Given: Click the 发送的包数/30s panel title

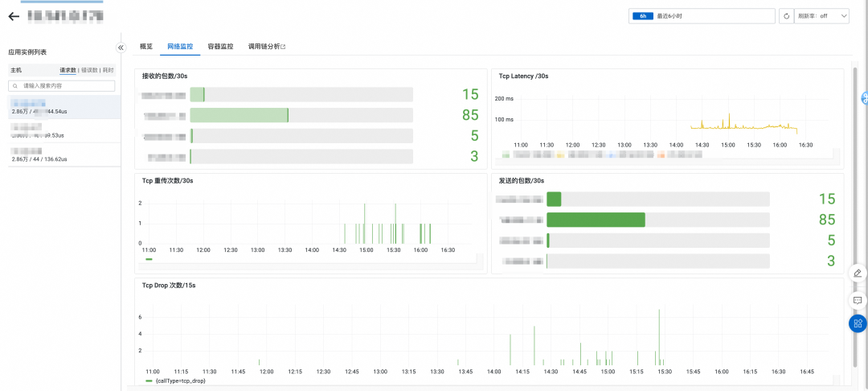Looking at the screenshot, I should click(520, 180).
